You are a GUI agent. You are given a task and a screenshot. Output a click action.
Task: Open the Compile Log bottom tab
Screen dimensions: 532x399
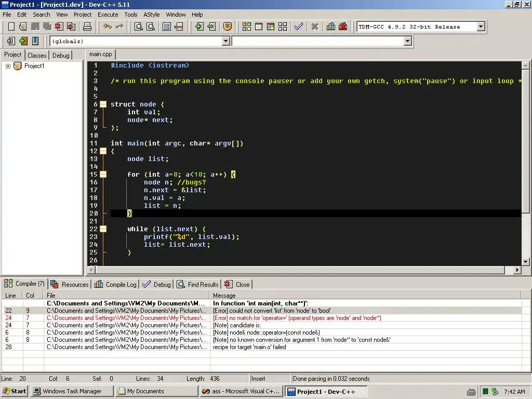point(115,284)
